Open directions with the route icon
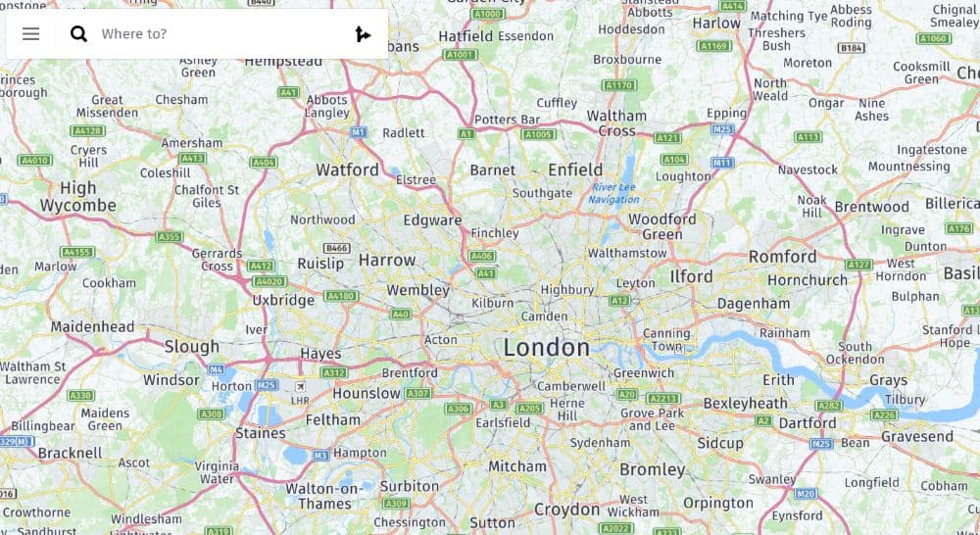 (x=363, y=33)
